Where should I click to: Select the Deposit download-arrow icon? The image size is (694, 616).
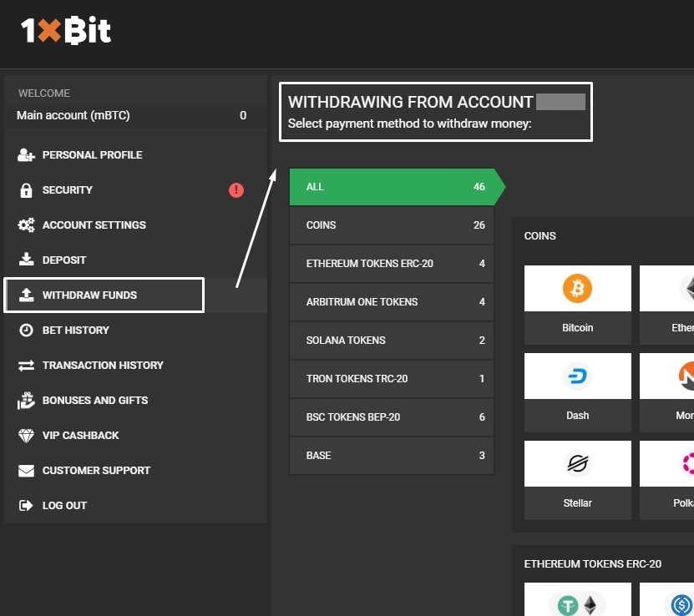[x=27, y=260]
